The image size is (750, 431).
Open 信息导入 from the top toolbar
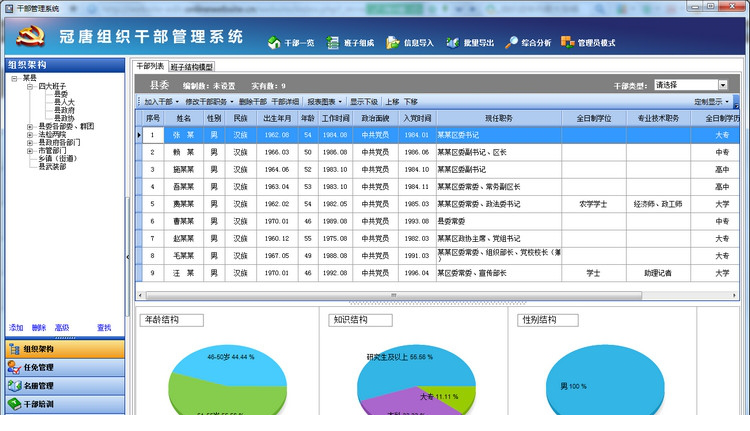(x=410, y=43)
